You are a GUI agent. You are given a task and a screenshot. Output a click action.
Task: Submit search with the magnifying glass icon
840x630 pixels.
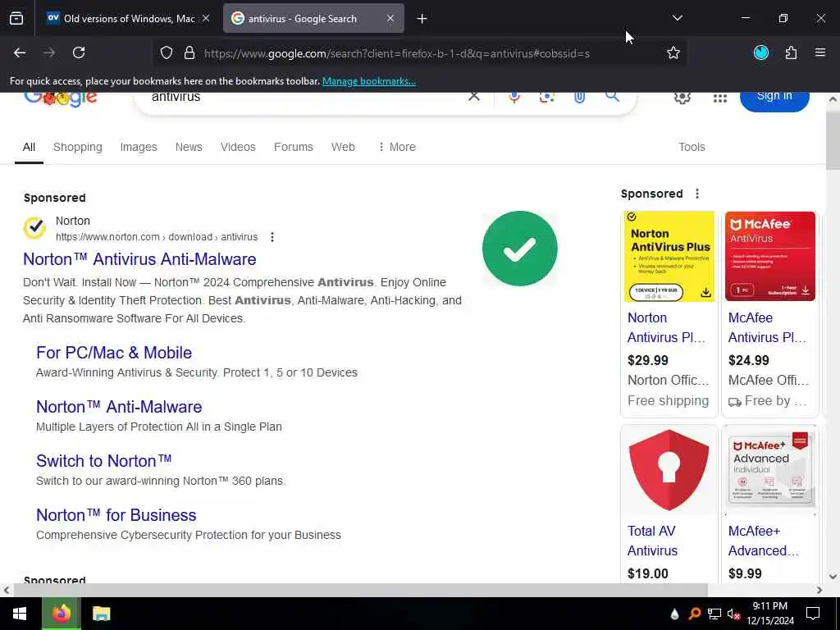[x=612, y=97]
